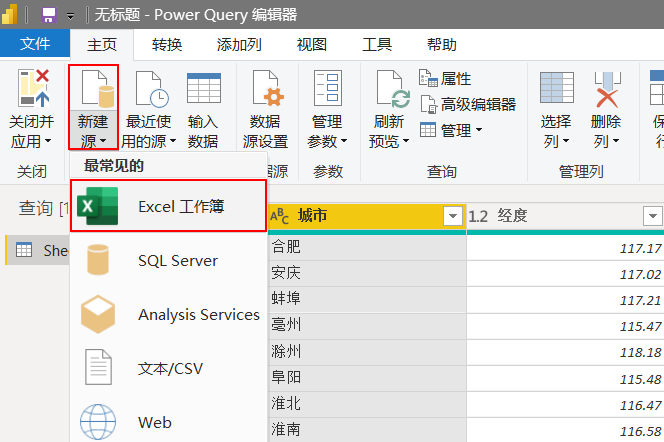Screen dimensions: 664x442
Task: Click the Choose Columns icon
Action: pos(556,88)
